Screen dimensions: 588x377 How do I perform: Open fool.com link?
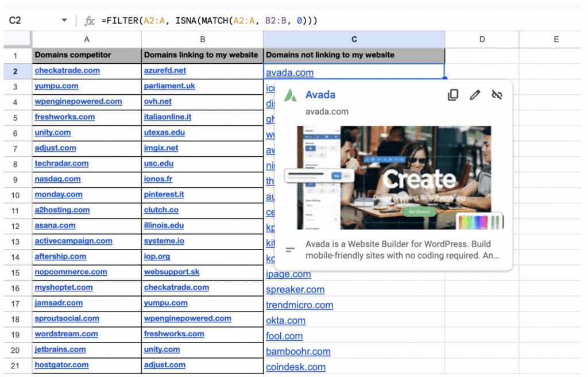click(284, 336)
